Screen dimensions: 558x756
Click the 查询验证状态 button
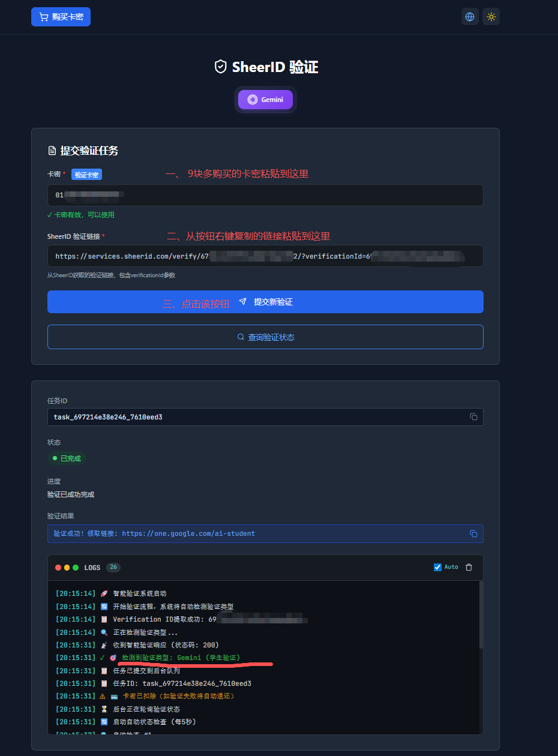pos(265,337)
